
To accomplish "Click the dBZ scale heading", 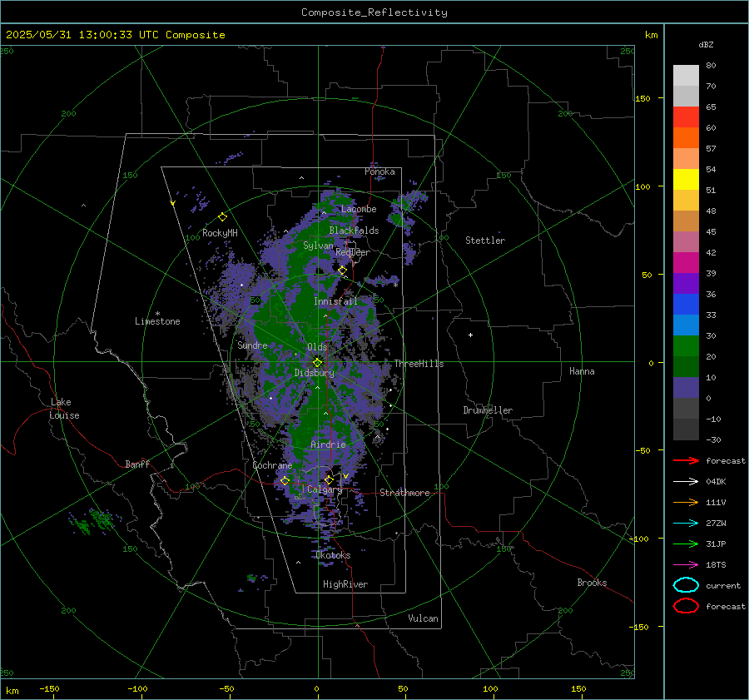I will [x=706, y=44].
